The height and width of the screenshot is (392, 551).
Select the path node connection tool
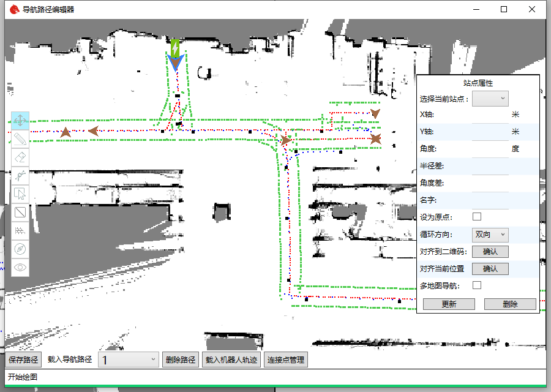20,176
